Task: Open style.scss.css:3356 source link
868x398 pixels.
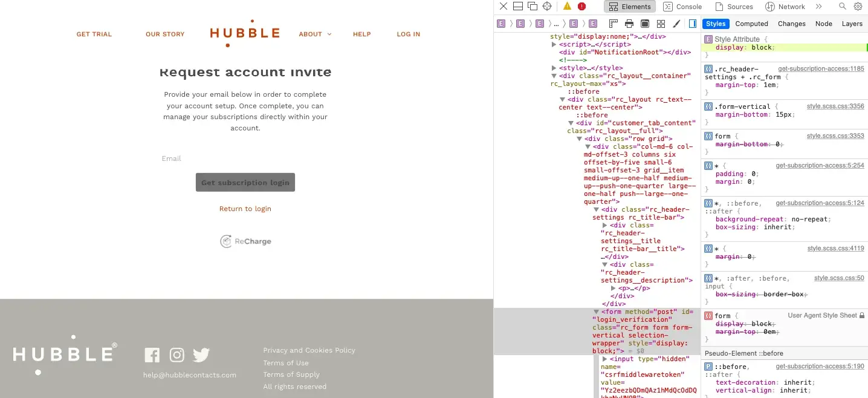Action: click(835, 106)
